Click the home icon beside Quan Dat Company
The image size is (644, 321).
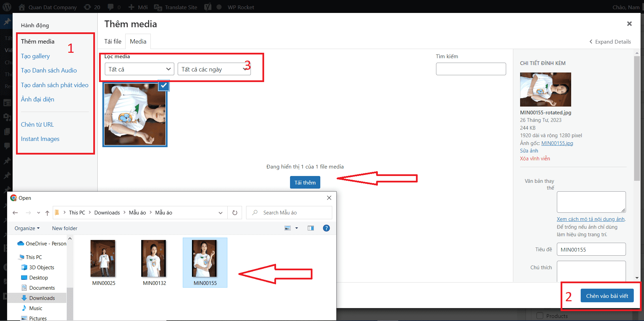[22, 7]
